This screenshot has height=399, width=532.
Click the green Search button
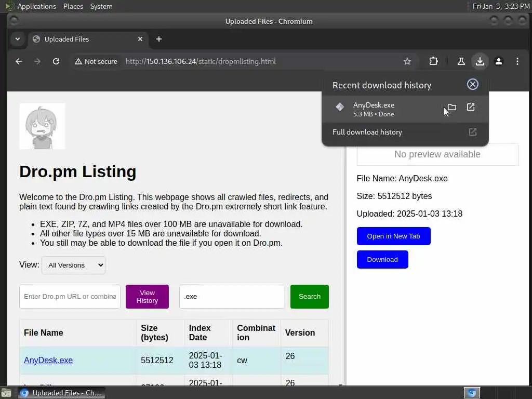coord(310,297)
